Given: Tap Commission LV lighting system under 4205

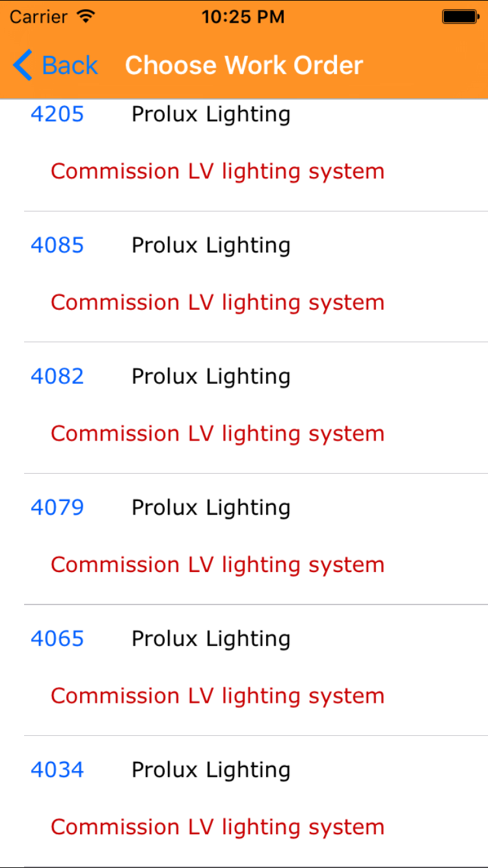Looking at the screenshot, I should point(217,172).
